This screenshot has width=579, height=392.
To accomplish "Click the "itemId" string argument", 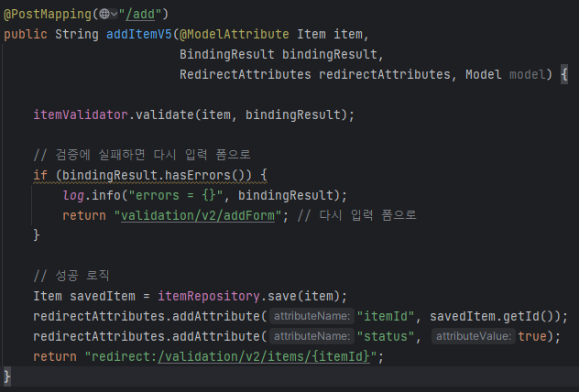I will click(x=386, y=316).
